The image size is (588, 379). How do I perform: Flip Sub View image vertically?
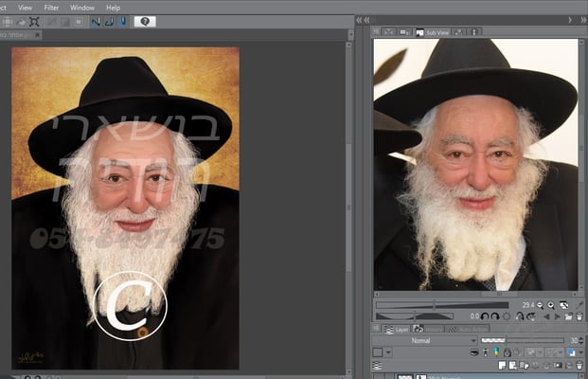click(530, 316)
